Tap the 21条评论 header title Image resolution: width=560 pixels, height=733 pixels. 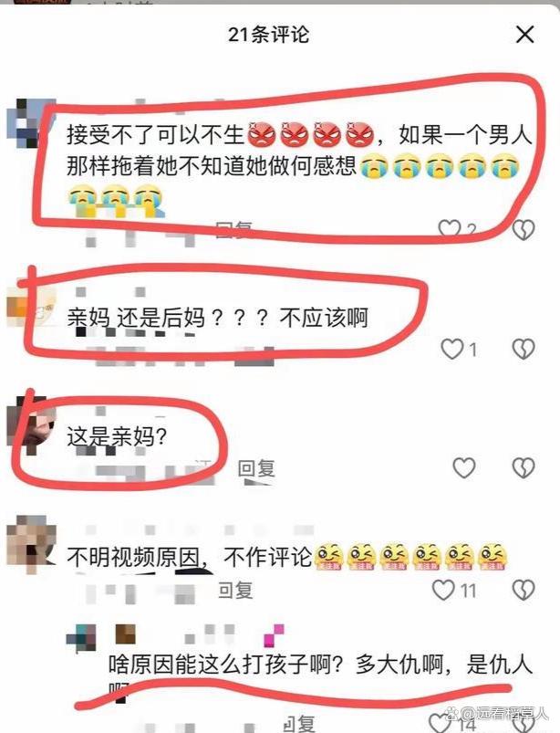tap(268, 35)
